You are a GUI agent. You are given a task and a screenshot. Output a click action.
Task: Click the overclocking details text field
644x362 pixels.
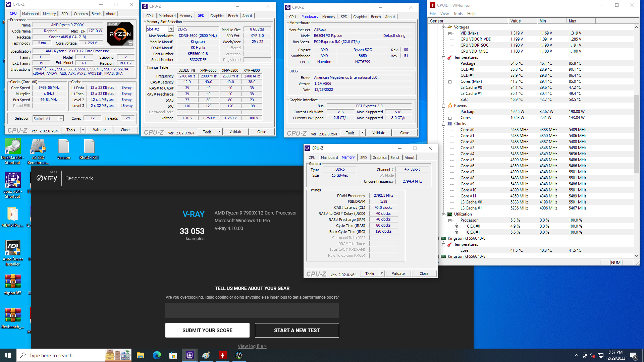(252, 311)
